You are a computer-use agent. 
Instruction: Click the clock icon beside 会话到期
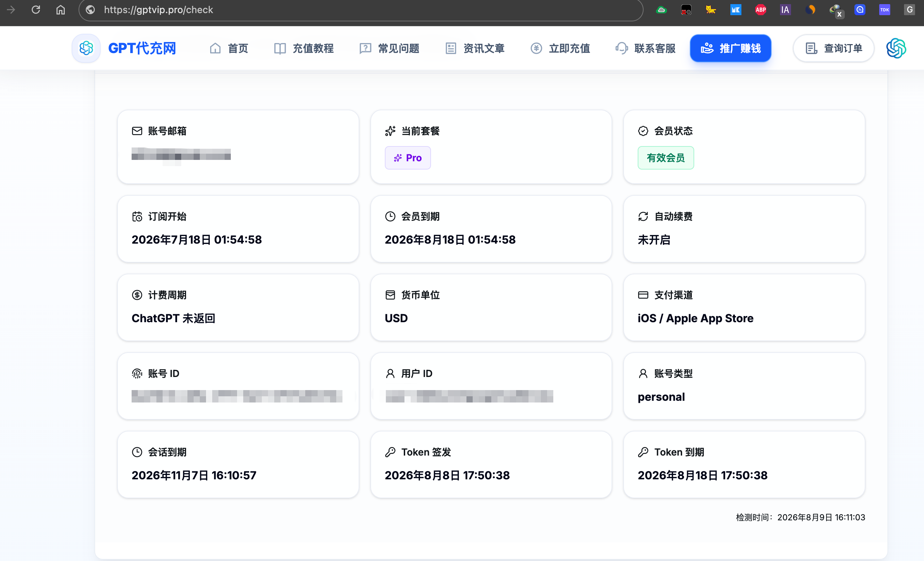pyautogui.click(x=137, y=452)
